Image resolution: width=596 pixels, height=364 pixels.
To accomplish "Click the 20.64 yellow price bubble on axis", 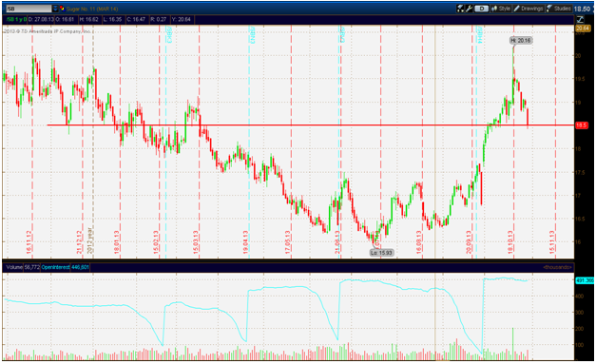I will (582, 29).
